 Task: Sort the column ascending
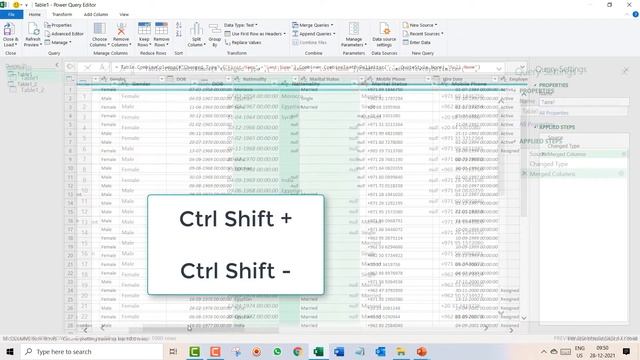coord(179,25)
